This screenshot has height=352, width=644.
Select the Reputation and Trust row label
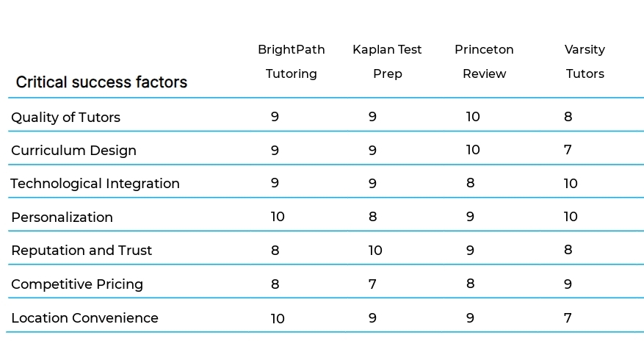point(82,251)
